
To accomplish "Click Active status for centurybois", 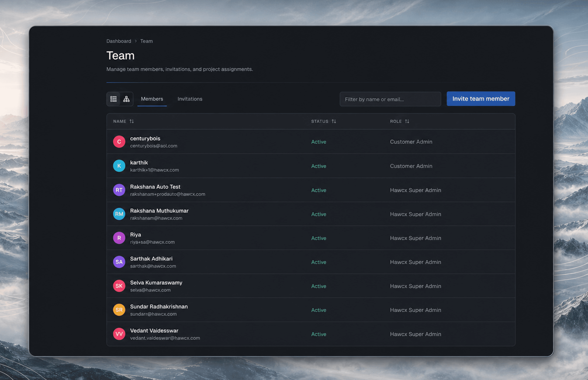I will 319,142.
